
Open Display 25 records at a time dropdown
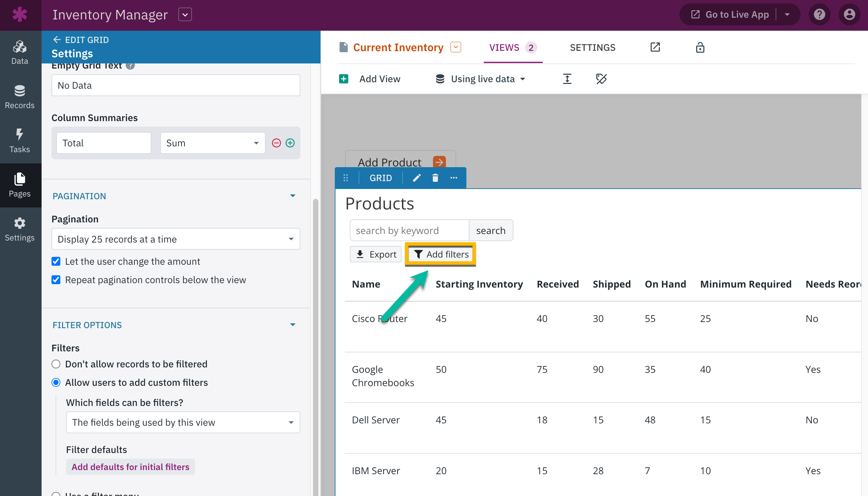click(x=176, y=239)
